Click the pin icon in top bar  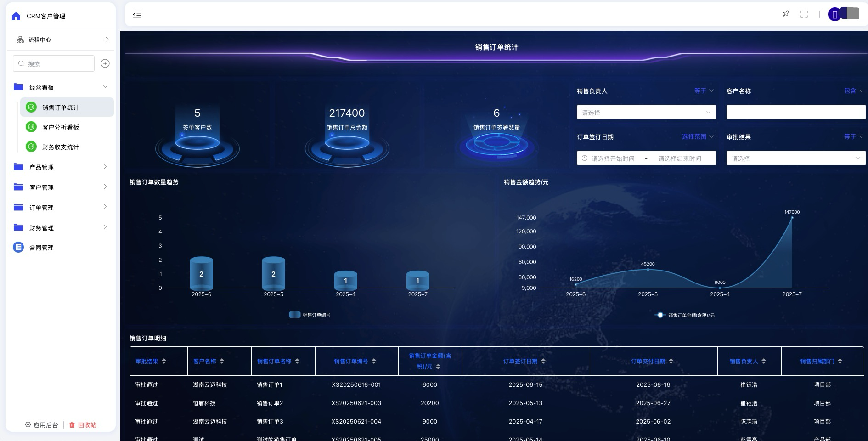click(786, 14)
